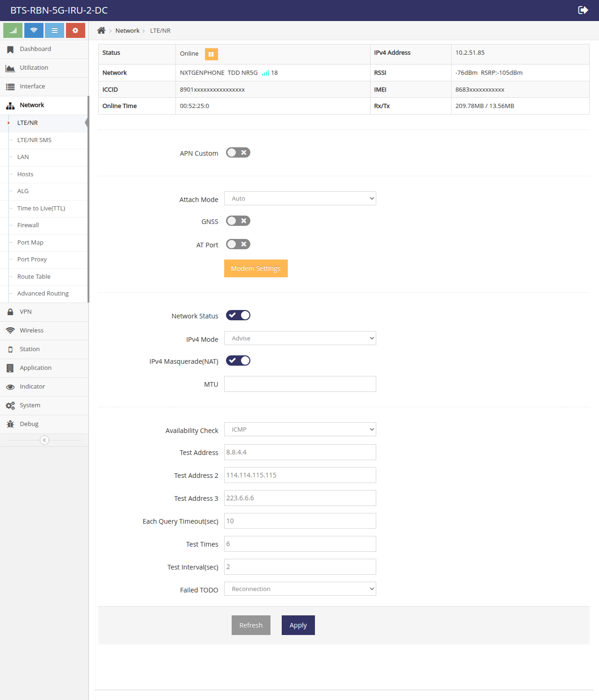Open the Failed TODO dropdown
The width and height of the screenshot is (599, 700).
click(300, 589)
